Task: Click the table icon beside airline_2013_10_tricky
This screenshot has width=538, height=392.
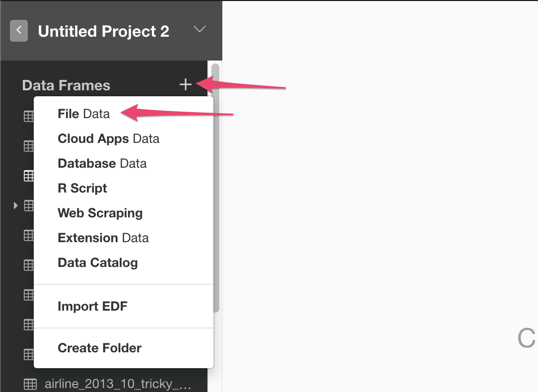Action: (30, 384)
